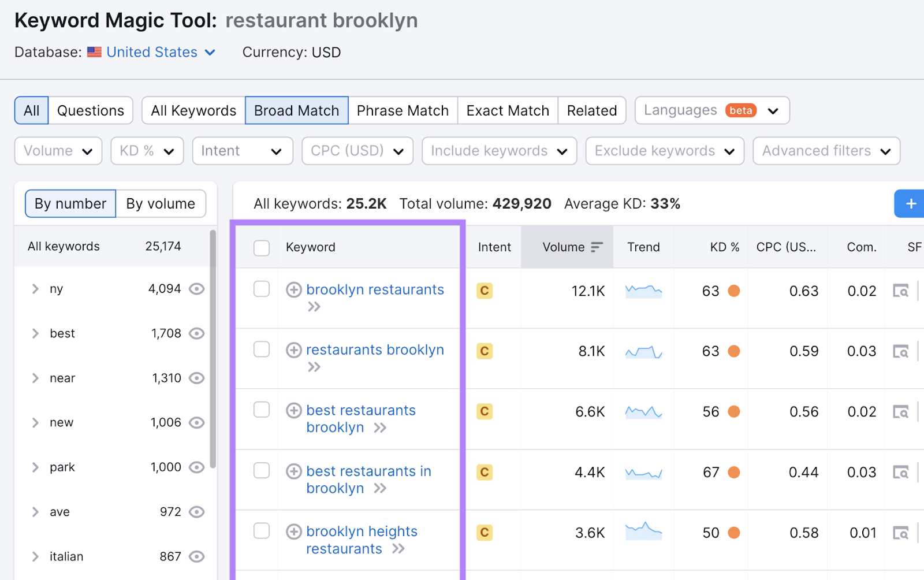924x580 pixels.
Task: Click the blue plus button above the table
Action: point(911,203)
